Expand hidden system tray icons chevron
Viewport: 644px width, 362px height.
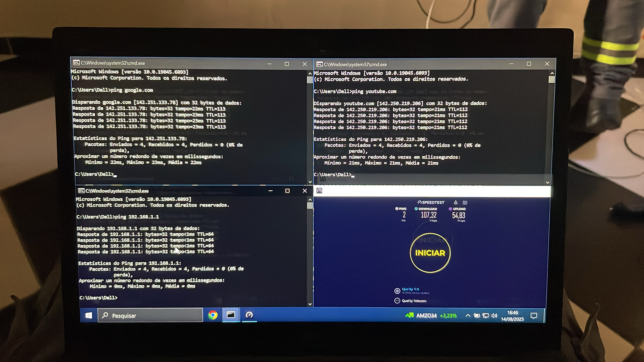point(468,316)
